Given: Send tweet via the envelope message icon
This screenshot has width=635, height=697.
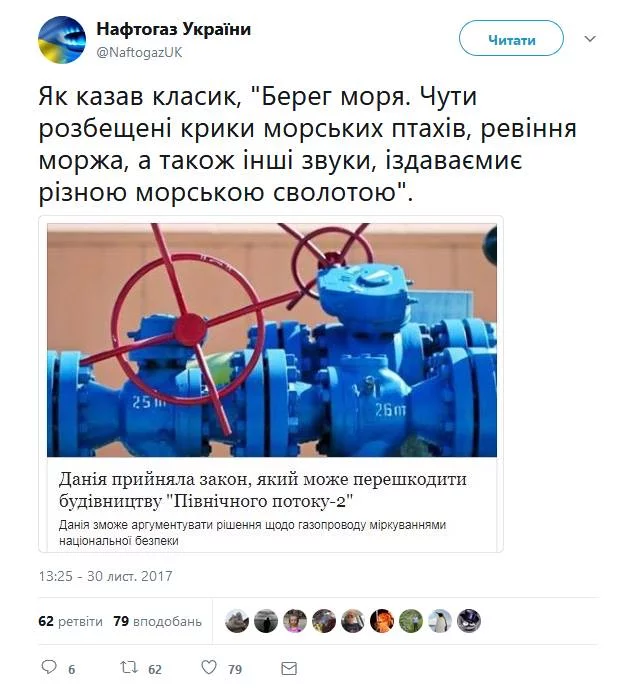Looking at the screenshot, I should coord(289,668).
